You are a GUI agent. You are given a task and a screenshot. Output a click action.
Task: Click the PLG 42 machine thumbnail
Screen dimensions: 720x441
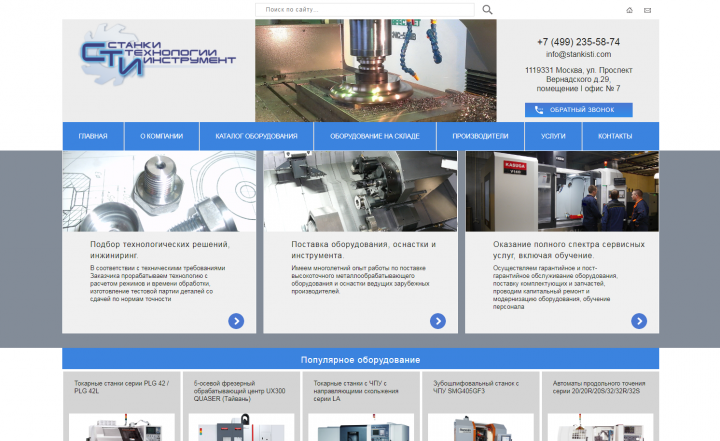pyautogui.click(x=122, y=427)
